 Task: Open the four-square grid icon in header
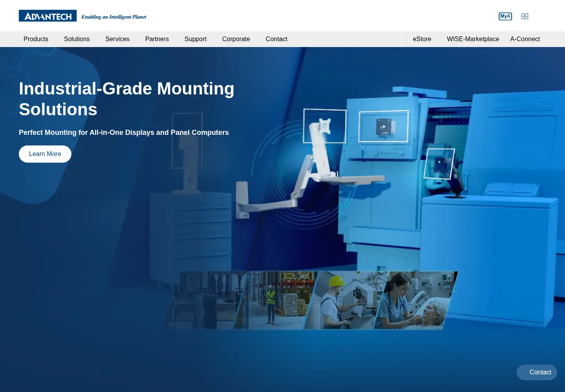(x=525, y=16)
